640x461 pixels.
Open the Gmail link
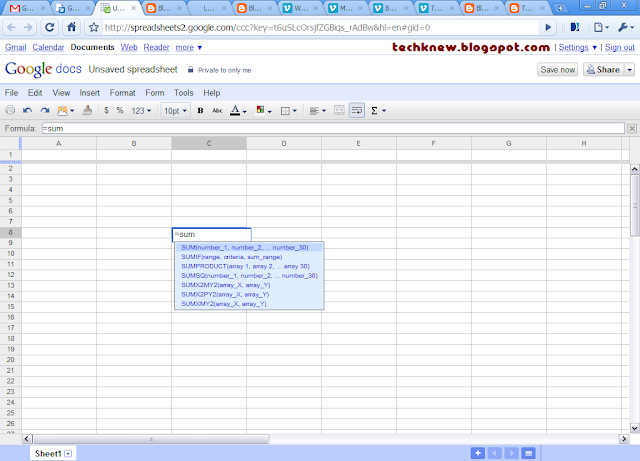click(x=16, y=47)
